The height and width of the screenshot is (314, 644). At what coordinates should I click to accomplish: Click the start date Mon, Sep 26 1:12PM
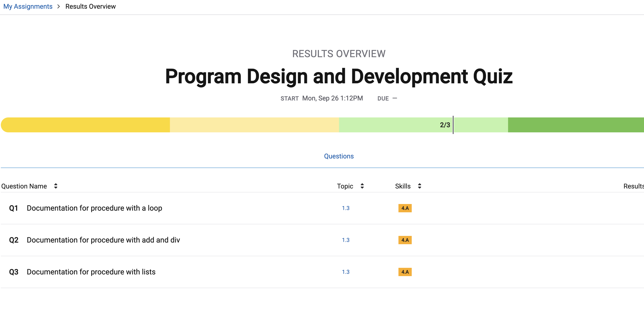(333, 98)
